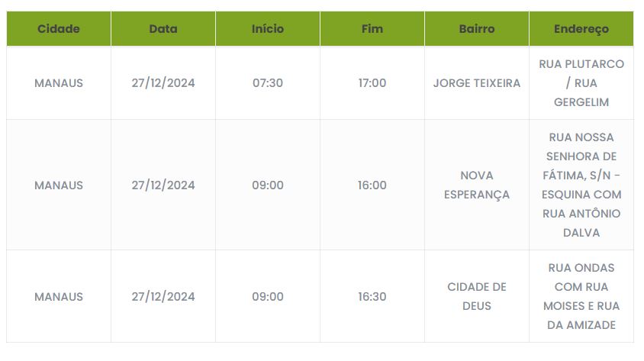The image size is (644, 361).
Task: Click the Início column header
Action: (x=268, y=29)
